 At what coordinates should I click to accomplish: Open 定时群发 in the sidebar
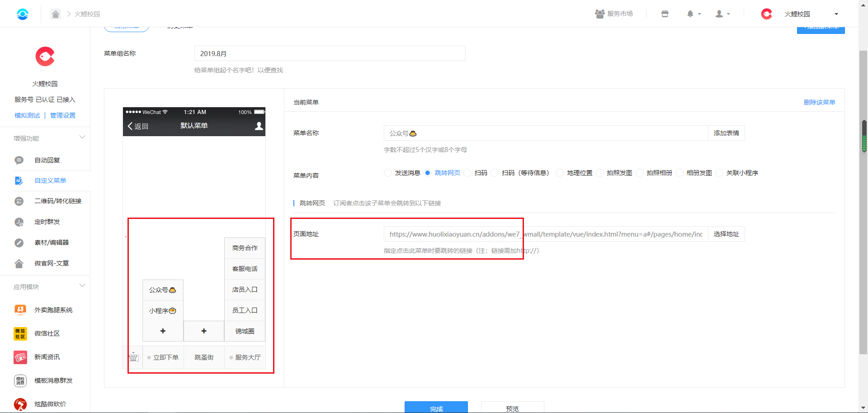47,222
